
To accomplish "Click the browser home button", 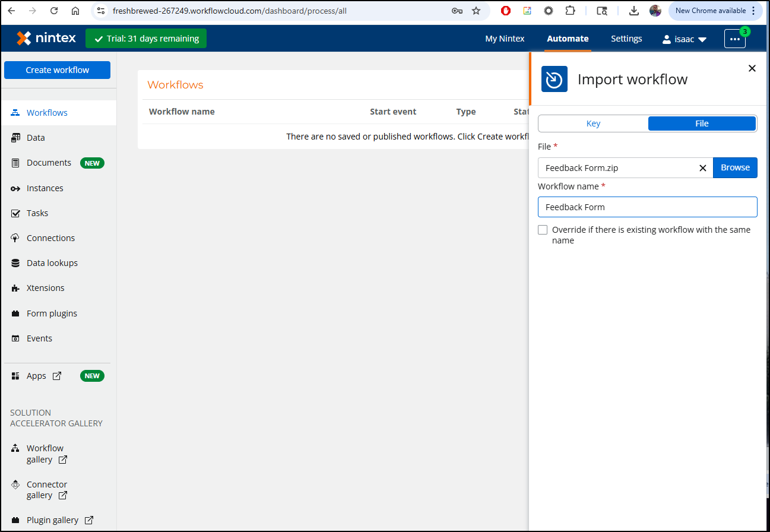I will (75, 11).
